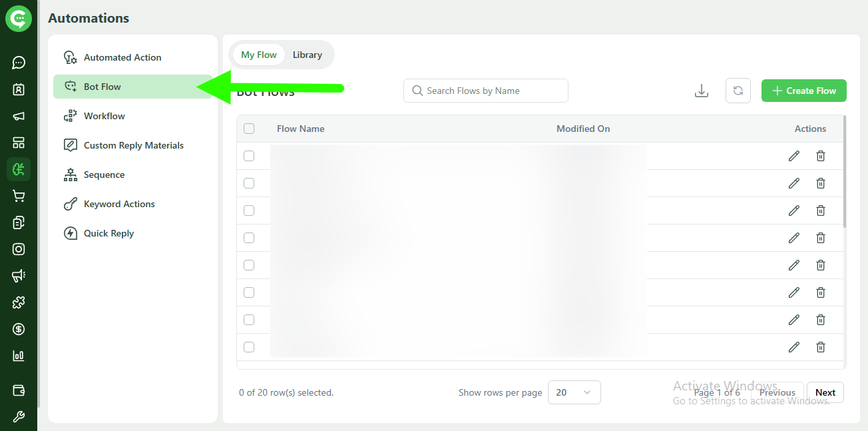Select the Broadcast megaphone icon in the sidebar
The width and height of the screenshot is (868, 431).
coord(18,115)
